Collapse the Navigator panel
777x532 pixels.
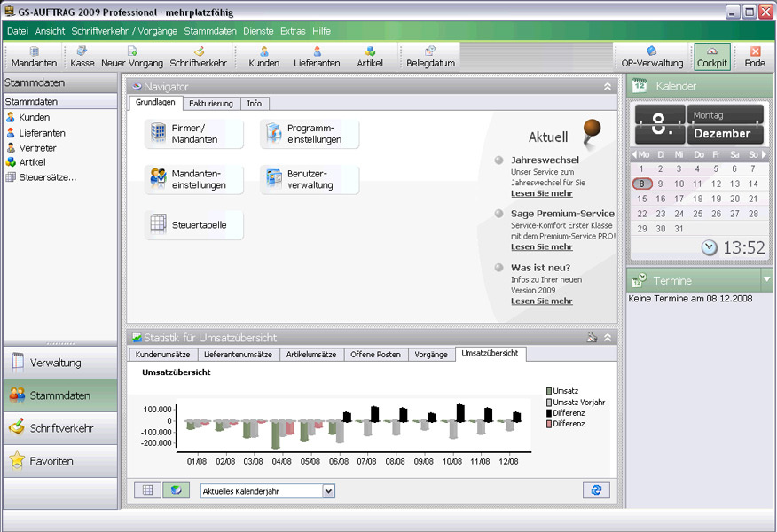tap(608, 87)
